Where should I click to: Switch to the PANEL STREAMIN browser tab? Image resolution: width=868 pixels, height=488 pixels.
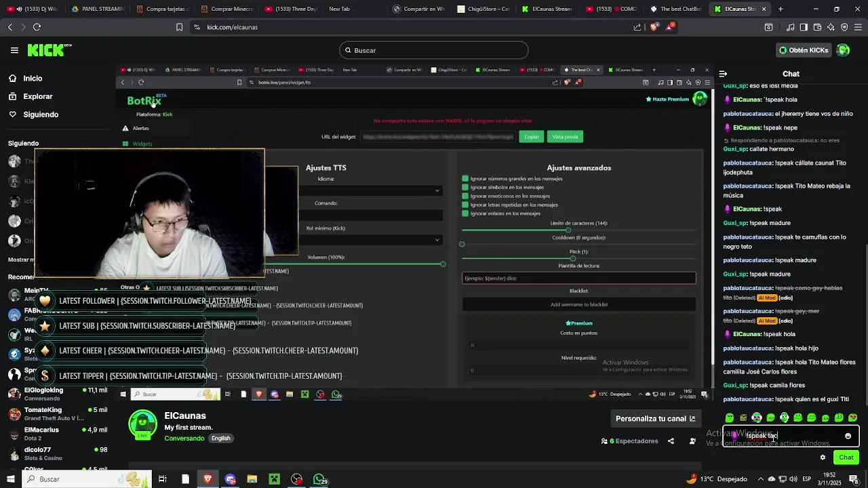click(x=98, y=9)
